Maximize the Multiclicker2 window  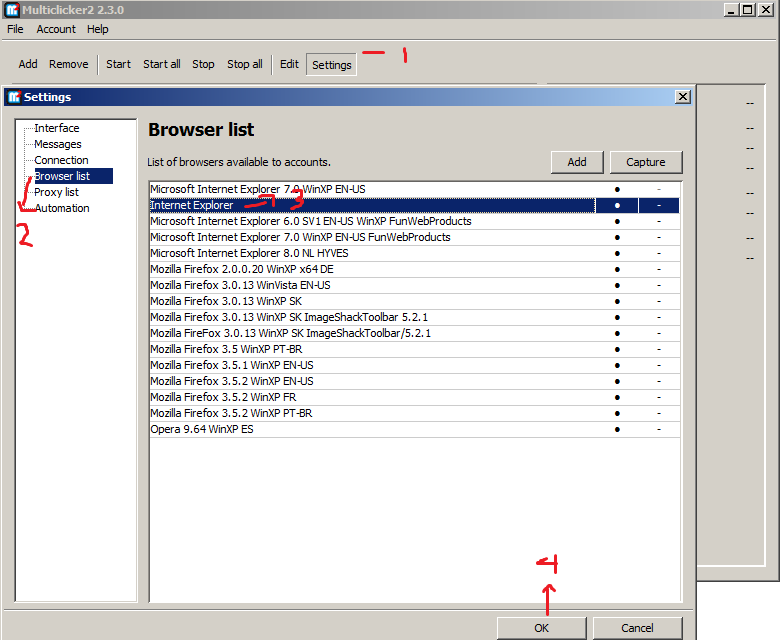(748, 9)
